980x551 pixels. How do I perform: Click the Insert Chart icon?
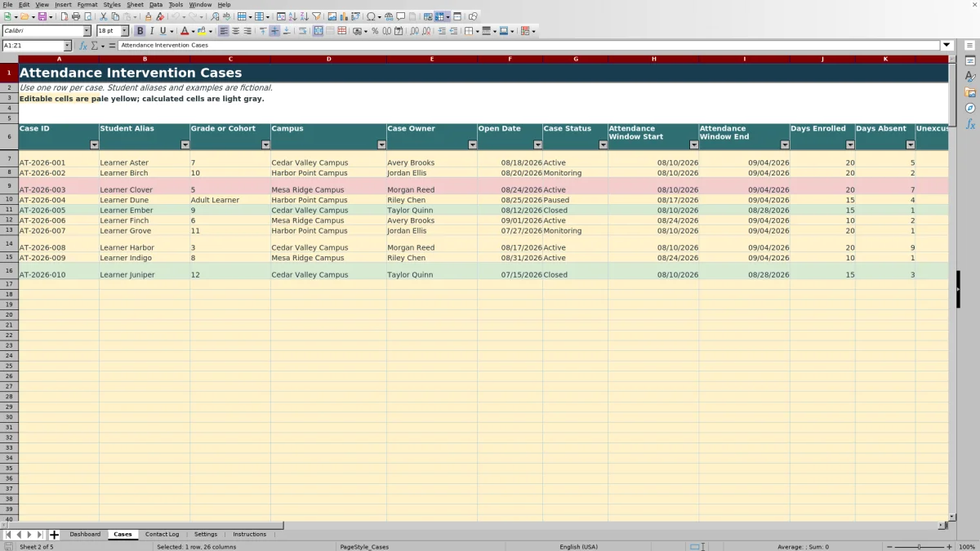tap(343, 16)
